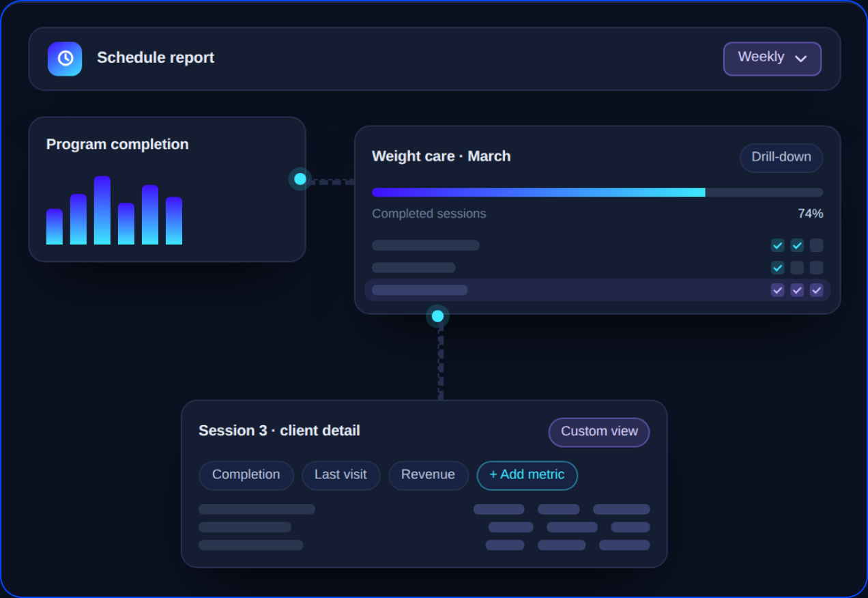The height and width of the screenshot is (598, 868).
Task: Click the chevron arrow beside Weekly
Action: [x=801, y=59]
